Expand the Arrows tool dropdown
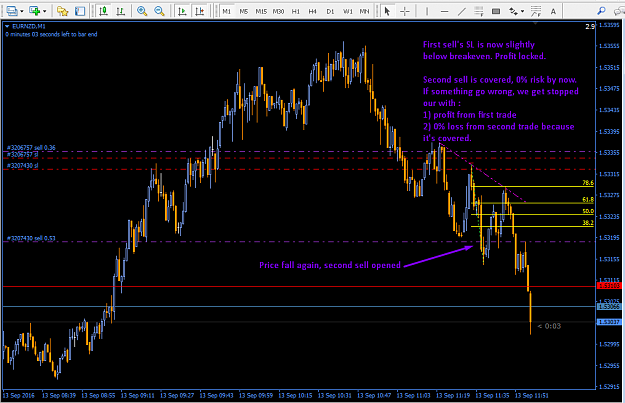The height and width of the screenshot is (403, 625). (522, 12)
